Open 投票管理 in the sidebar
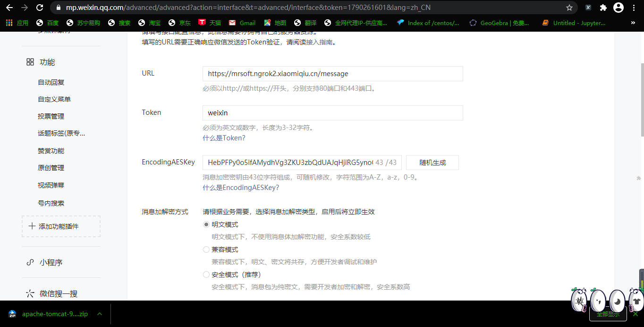 (x=51, y=116)
